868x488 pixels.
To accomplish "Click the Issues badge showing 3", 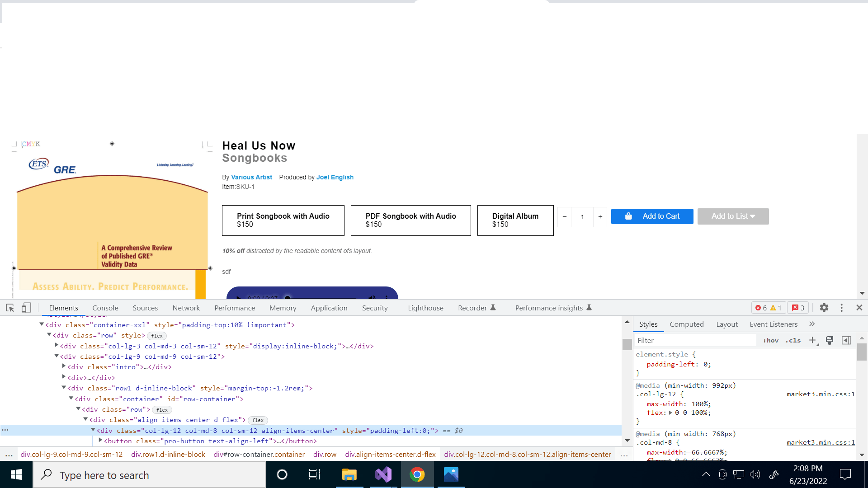I will (x=797, y=308).
